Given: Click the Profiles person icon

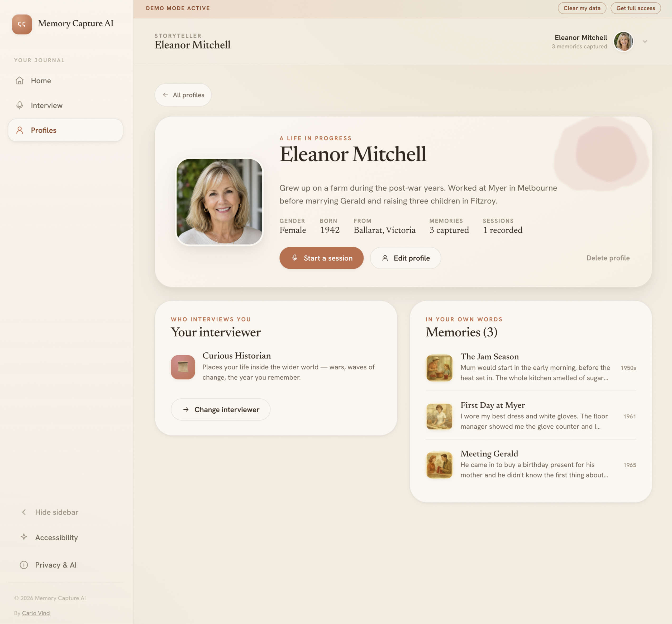Looking at the screenshot, I should click(x=20, y=130).
